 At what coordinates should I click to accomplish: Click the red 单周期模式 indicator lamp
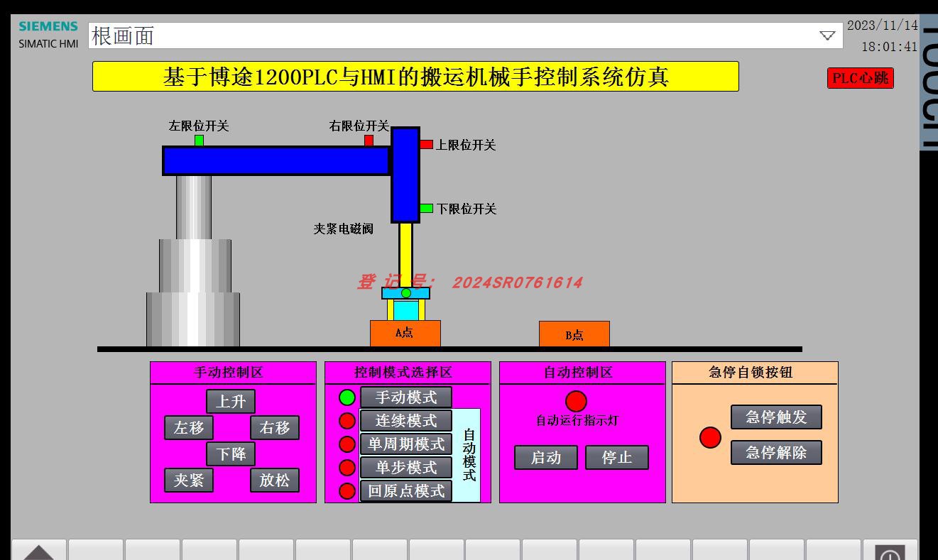[x=347, y=444]
